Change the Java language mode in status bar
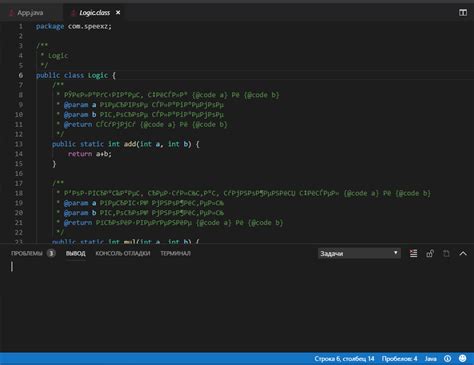 tap(430, 359)
